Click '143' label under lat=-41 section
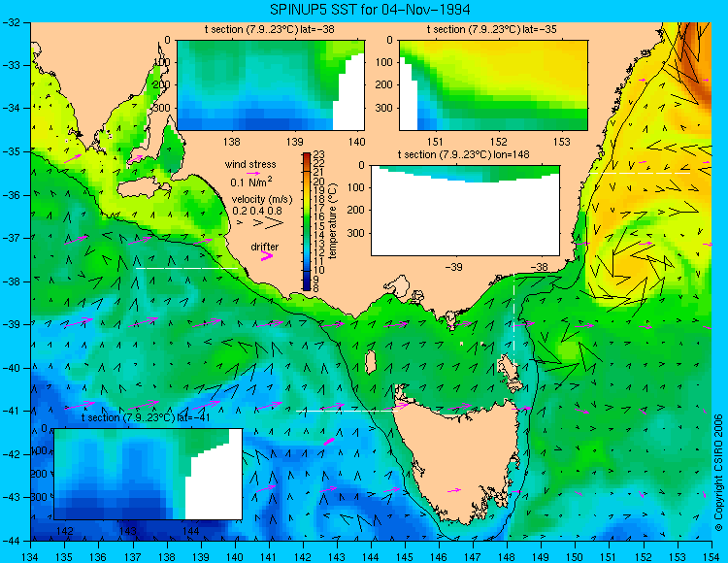The height and width of the screenshot is (563, 728). click(128, 531)
